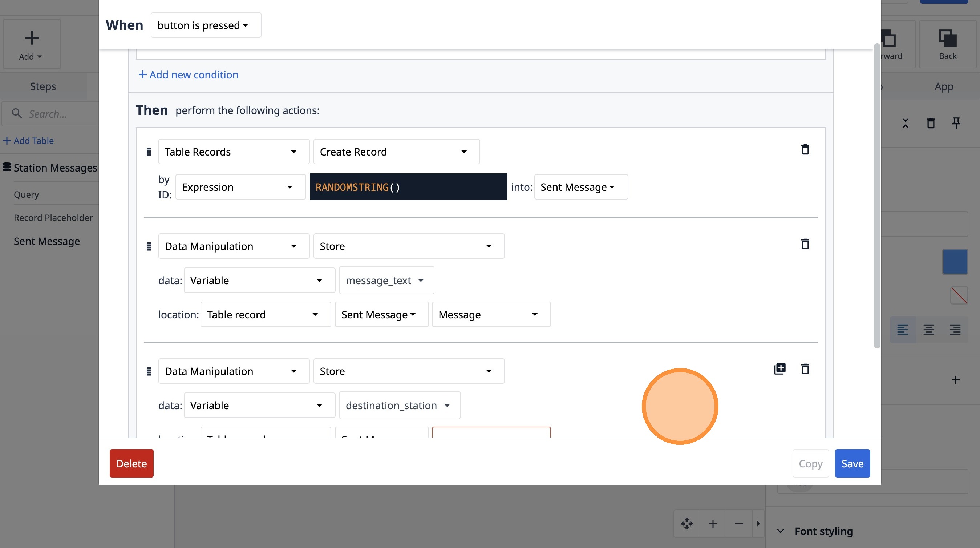This screenshot has width=980, height=548.
Task: Select the right text alignment icon
Action: [955, 329]
